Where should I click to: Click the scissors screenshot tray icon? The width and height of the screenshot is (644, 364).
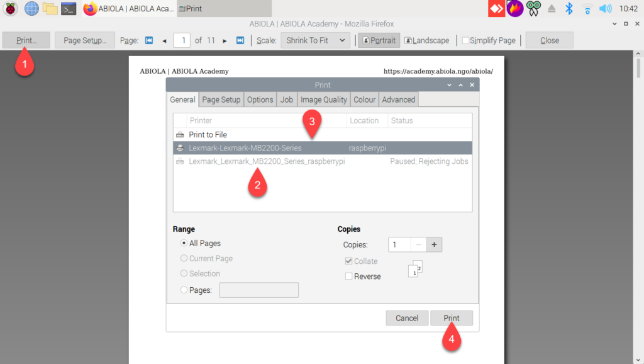[x=533, y=8]
